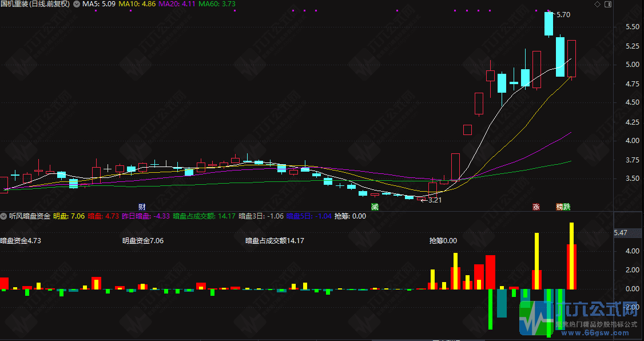Screen dimensions: 644x341
Task: Expand the 听风暗盘资金 indicator dropdown arrow
Action: 4,216
